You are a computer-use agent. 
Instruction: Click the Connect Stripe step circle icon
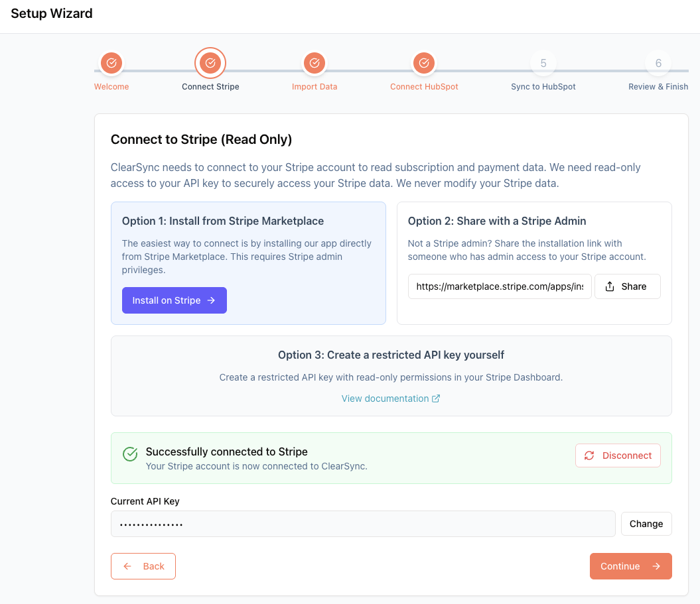210,63
